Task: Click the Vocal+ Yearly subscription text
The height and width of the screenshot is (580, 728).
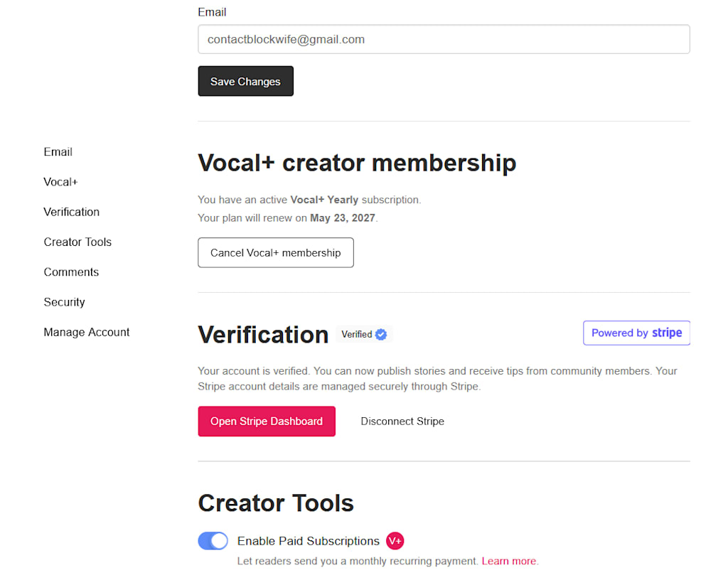Action: [x=324, y=200]
